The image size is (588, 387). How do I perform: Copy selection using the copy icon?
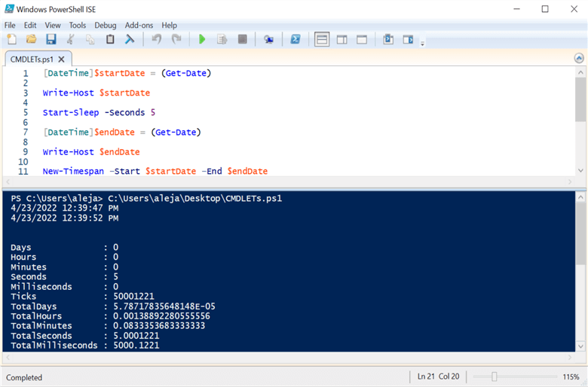[90, 39]
